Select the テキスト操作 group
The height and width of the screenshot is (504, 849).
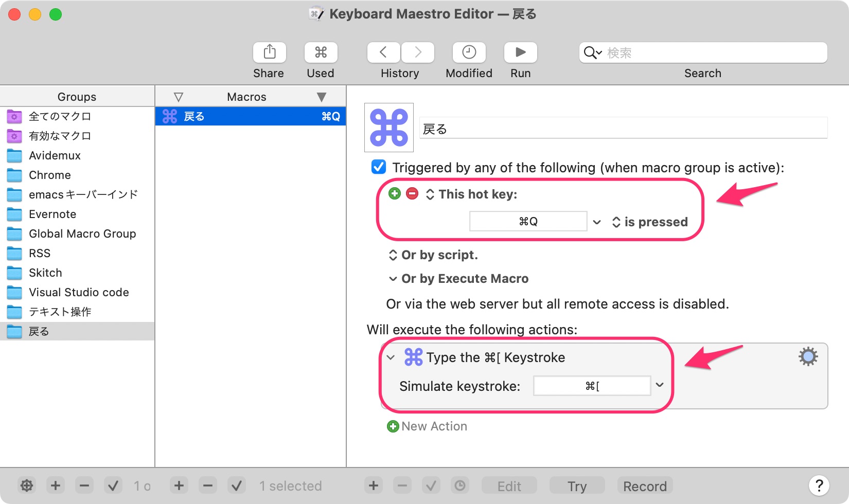tap(77, 312)
